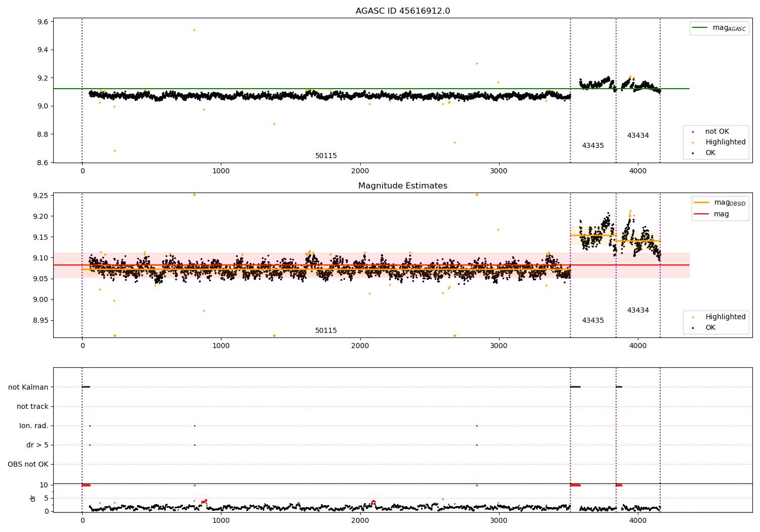Click the "dr > 5" axis label

point(37,445)
